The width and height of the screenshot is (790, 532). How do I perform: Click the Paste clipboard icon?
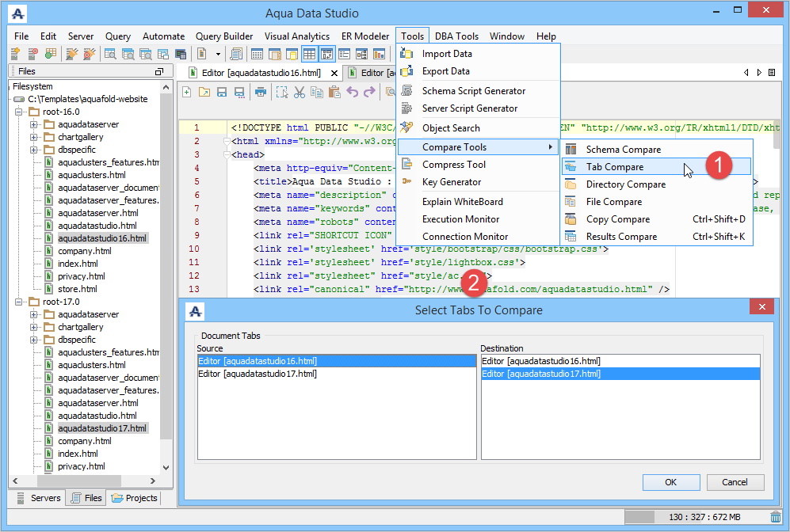[335, 93]
